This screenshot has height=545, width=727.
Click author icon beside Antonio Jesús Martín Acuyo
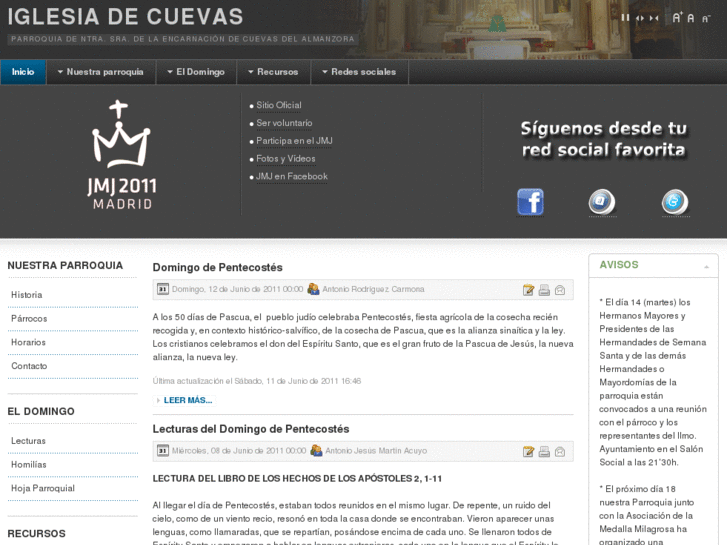(316, 450)
